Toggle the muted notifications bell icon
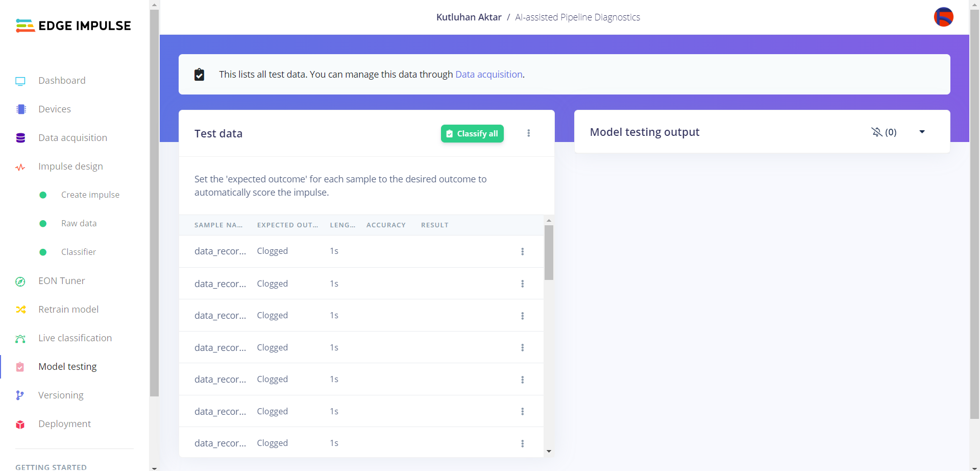980x471 pixels. 877,132
